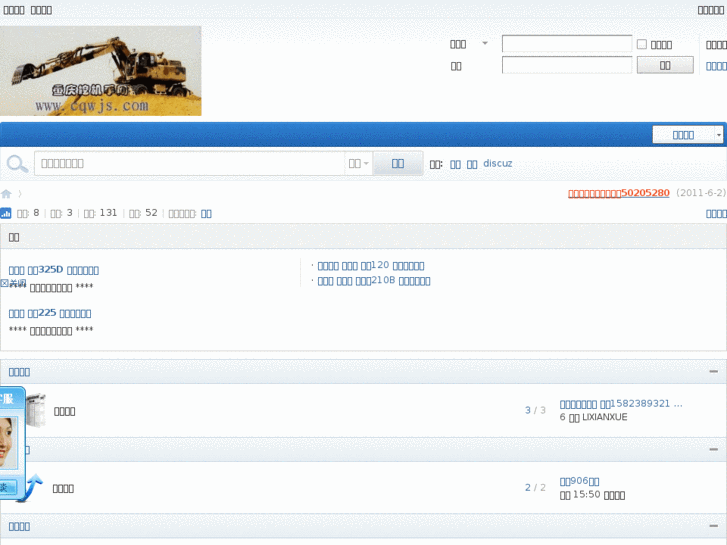
Task: Collapse the lowest category section via its minus icon
Action: click(714, 526)
